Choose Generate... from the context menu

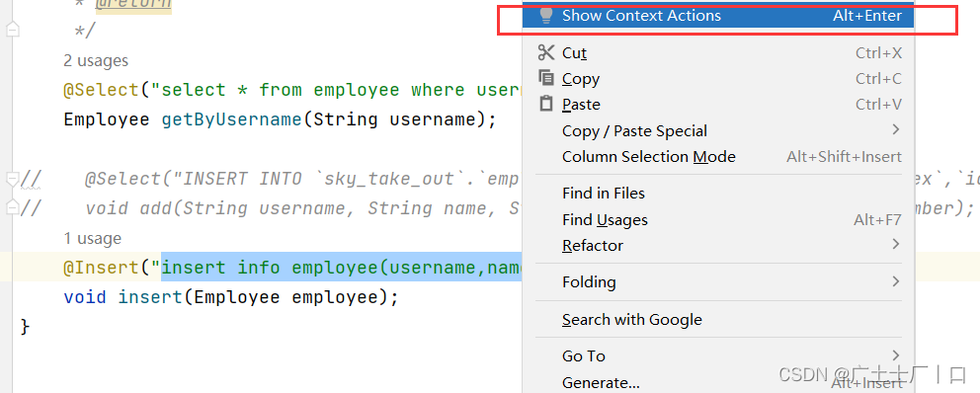(x=718, y=382)
